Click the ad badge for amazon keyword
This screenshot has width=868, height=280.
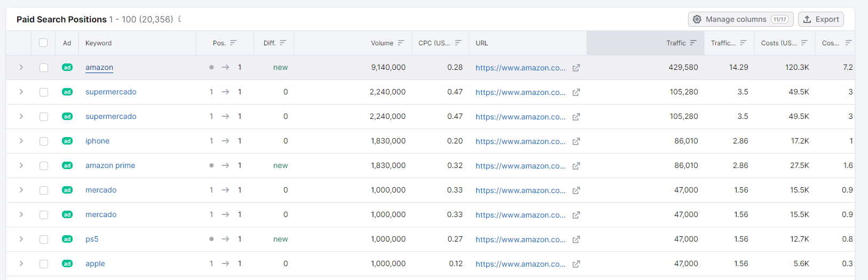[67, 68]
